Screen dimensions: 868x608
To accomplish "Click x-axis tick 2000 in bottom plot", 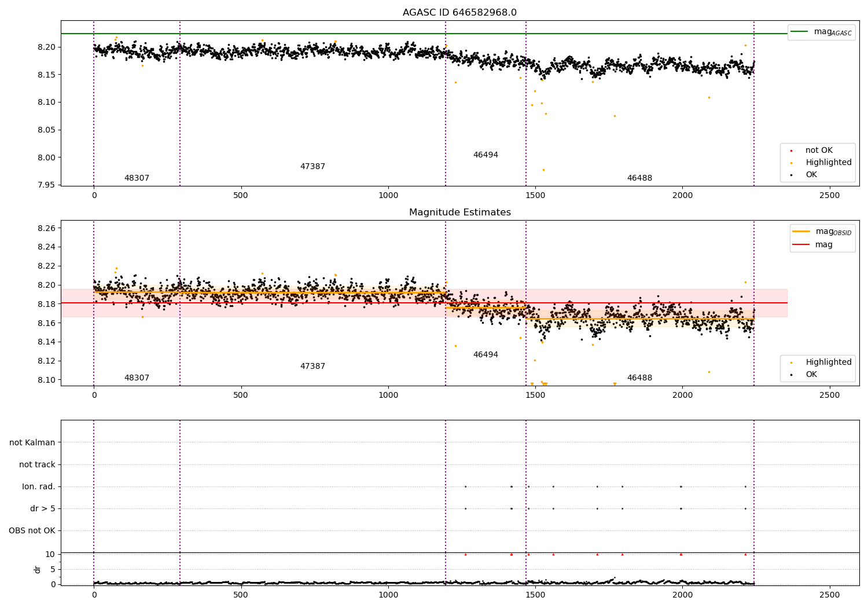I will pos(683,595).
